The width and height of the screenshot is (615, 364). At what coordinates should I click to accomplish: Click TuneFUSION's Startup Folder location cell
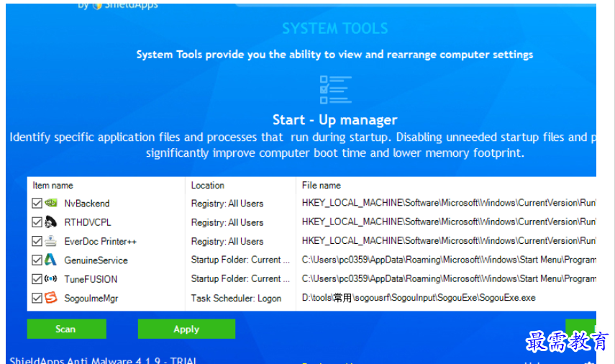tap(240, 278)
